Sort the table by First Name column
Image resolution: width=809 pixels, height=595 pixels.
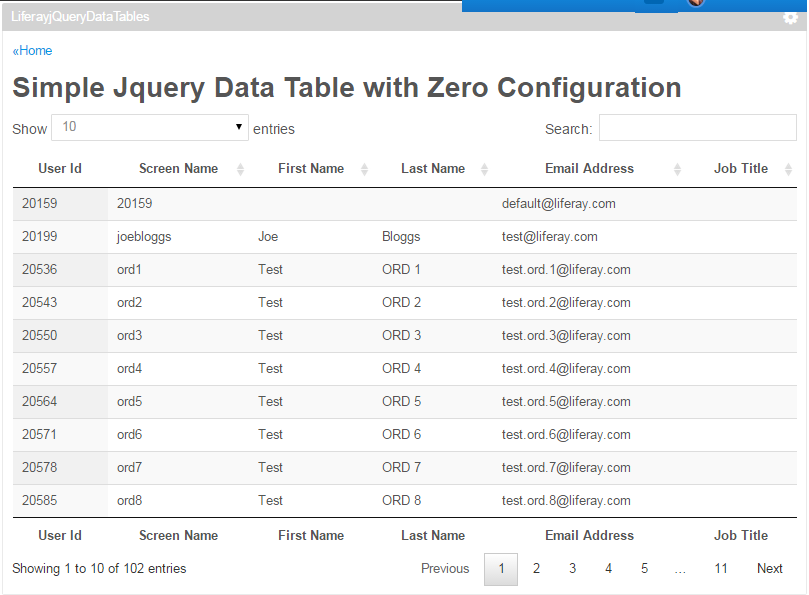click(x=311, y=168)
